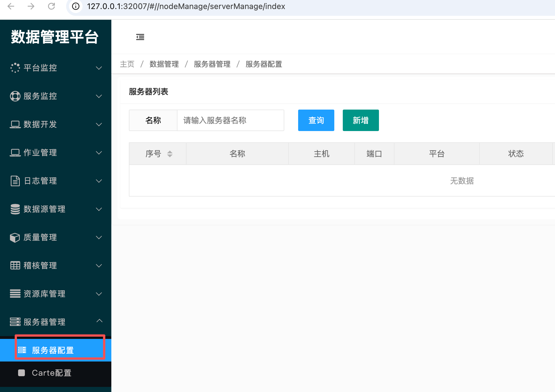The image size is (555, 392).
Task: Select the 服务器配置 highlighted menu item
Action: (x=52, y=350)
